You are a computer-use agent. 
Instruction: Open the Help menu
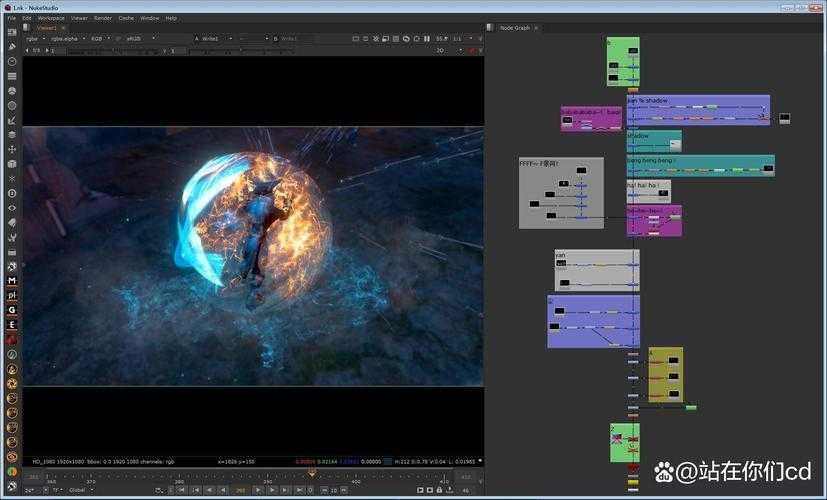(171, 18)
